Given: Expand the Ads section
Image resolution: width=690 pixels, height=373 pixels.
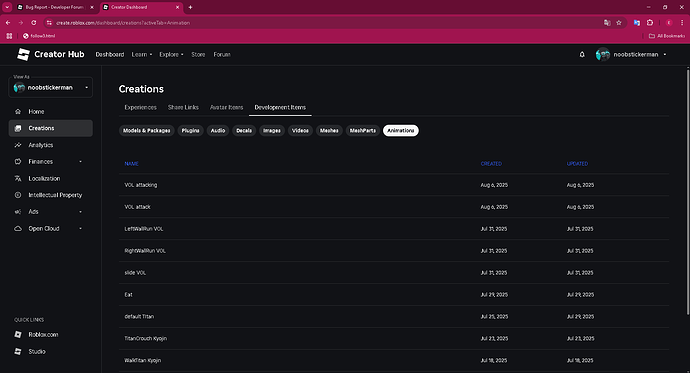Looking at the screenshot, I should [x=81, y=212].
